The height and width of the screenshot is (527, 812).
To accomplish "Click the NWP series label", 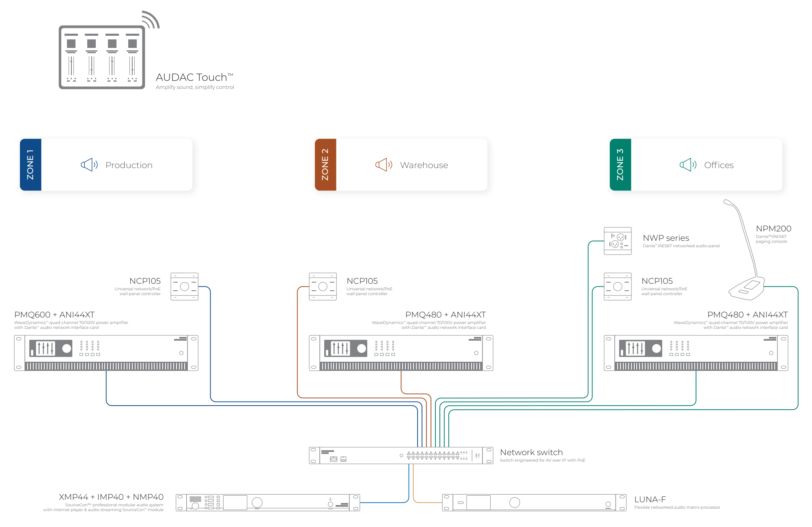I will 666,238.
